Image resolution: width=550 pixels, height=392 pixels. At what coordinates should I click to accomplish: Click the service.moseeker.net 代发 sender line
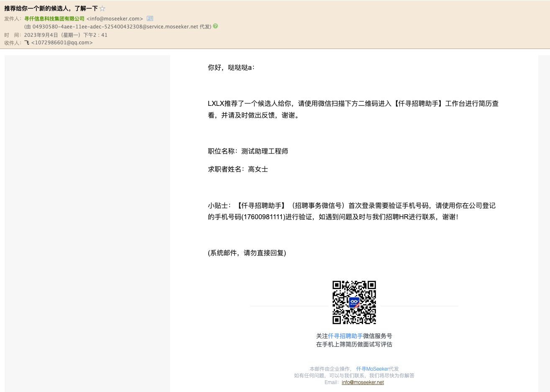pyautogui.click(x=118, y=26)
